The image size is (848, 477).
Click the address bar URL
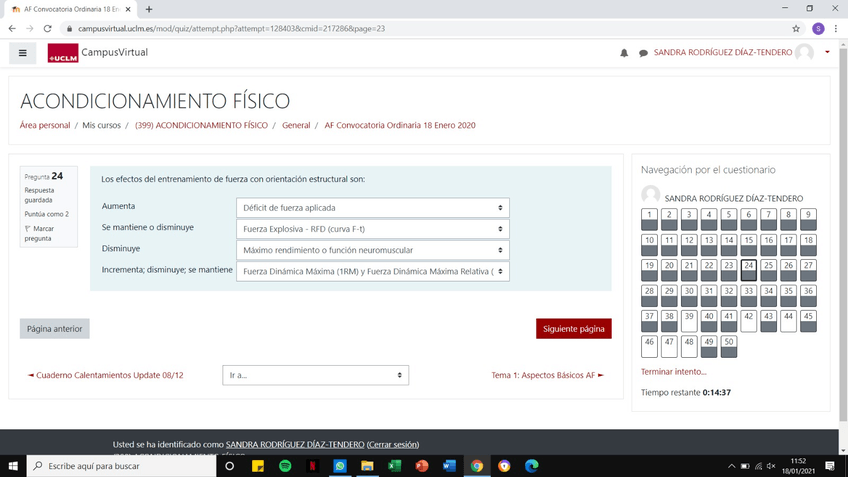coord(231,29)
